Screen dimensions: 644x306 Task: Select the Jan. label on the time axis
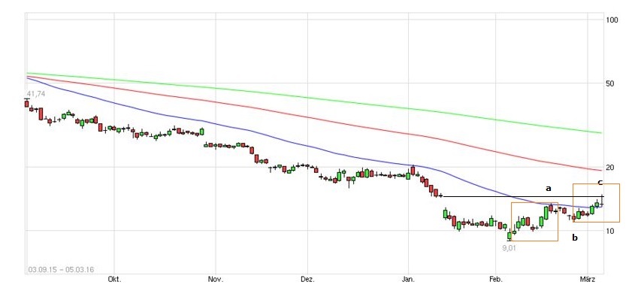coord(409,279)
